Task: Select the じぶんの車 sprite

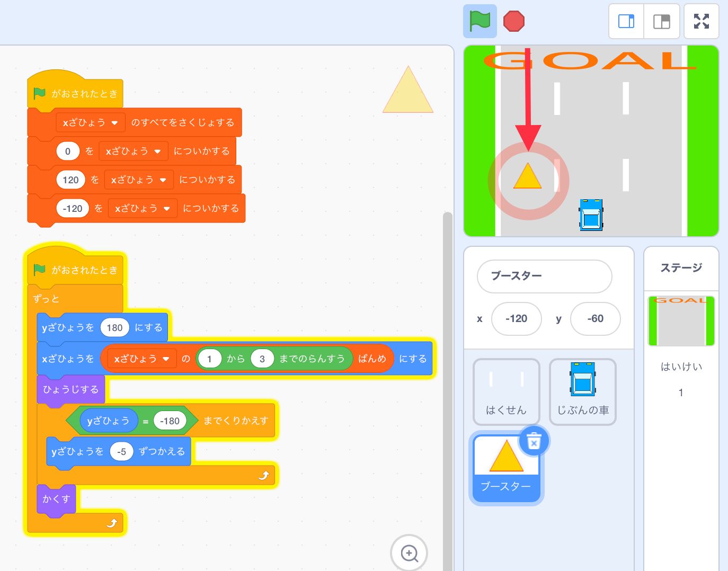Action: click(x=582, y=391)
